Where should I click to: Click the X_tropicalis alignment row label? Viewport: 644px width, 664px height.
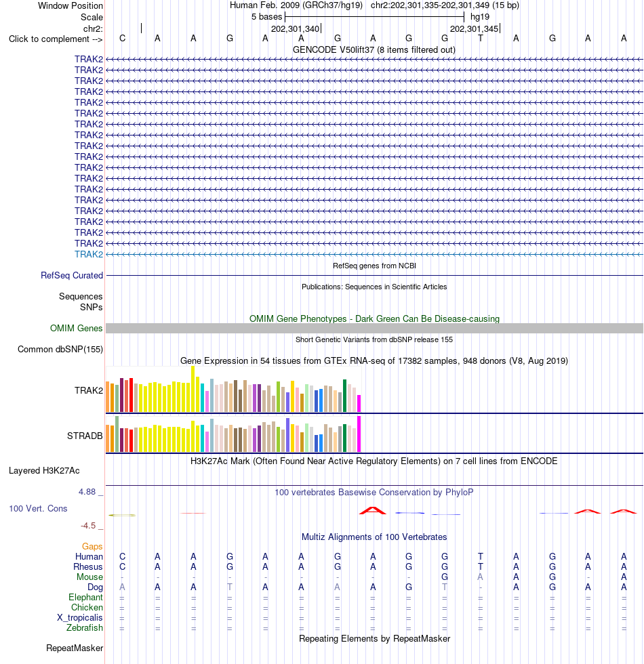click(80, 617)
